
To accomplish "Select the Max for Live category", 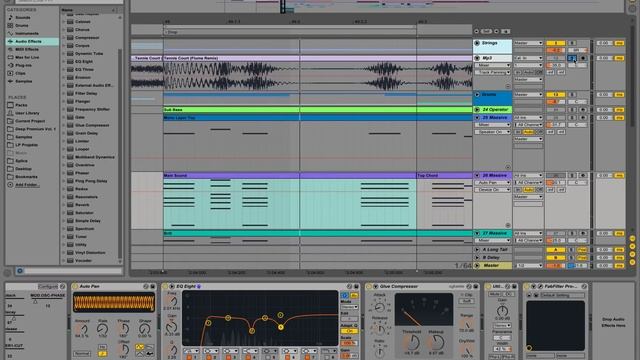I will [27, 57].
